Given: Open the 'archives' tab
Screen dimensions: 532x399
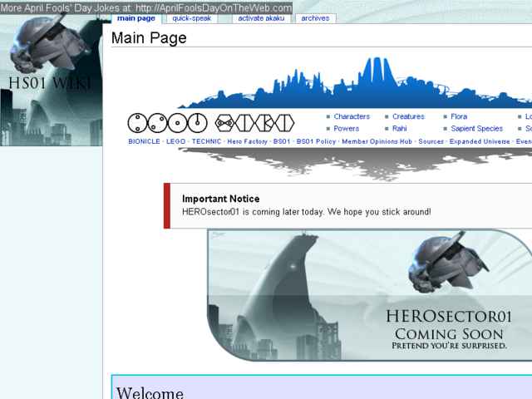Looking at the screenshot, I should pos(315,18).
